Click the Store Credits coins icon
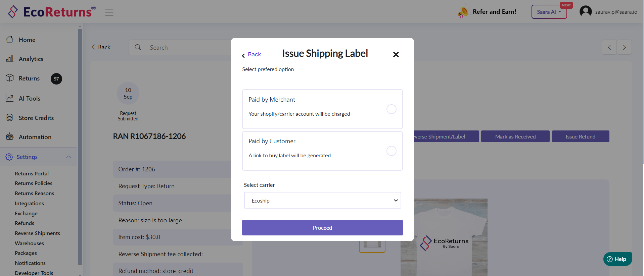The image size is (644, 276). point(10,117)
